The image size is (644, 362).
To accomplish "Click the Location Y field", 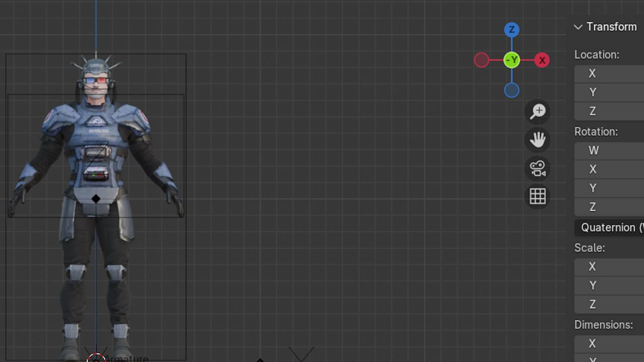I will [x=609, y=93].
